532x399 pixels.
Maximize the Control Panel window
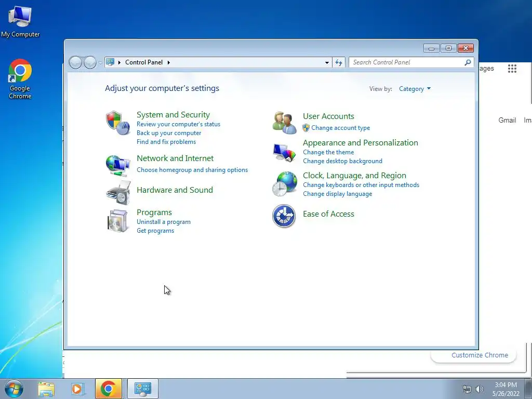(448, 48)
